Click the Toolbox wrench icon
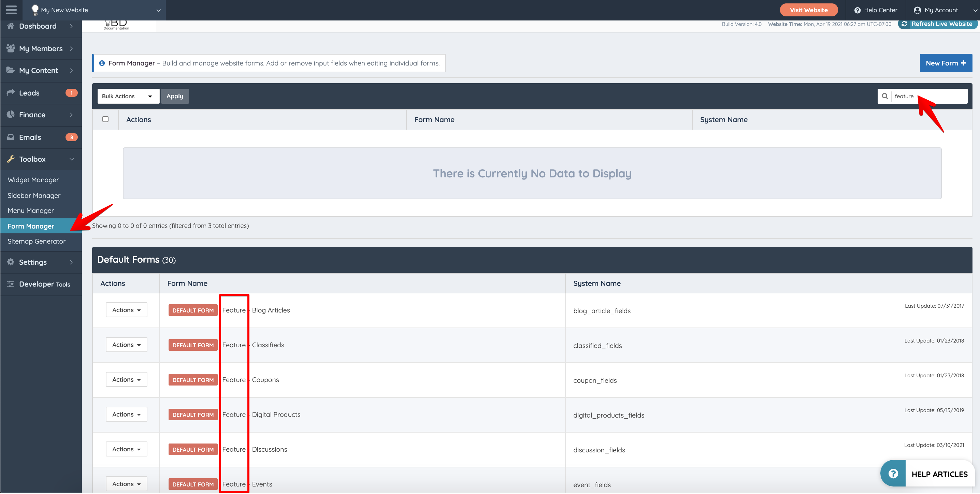The height and width of the screenshot is (494, 980). (11, 159)
